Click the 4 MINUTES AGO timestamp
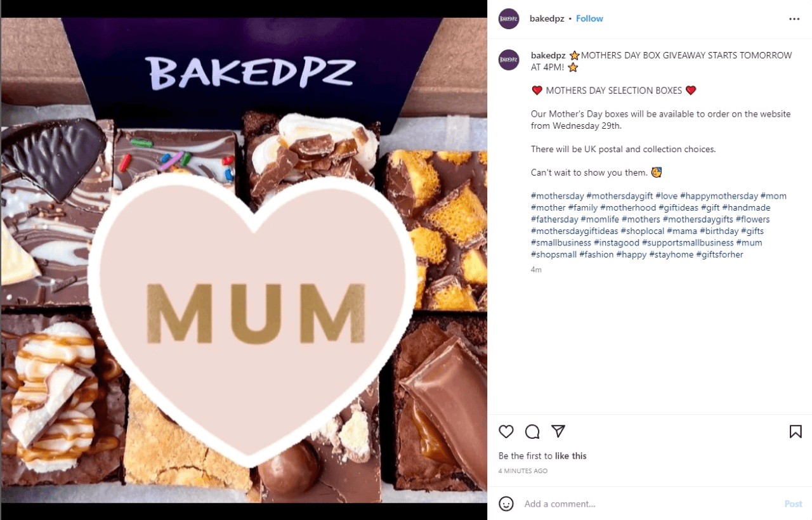 point(523,471)
